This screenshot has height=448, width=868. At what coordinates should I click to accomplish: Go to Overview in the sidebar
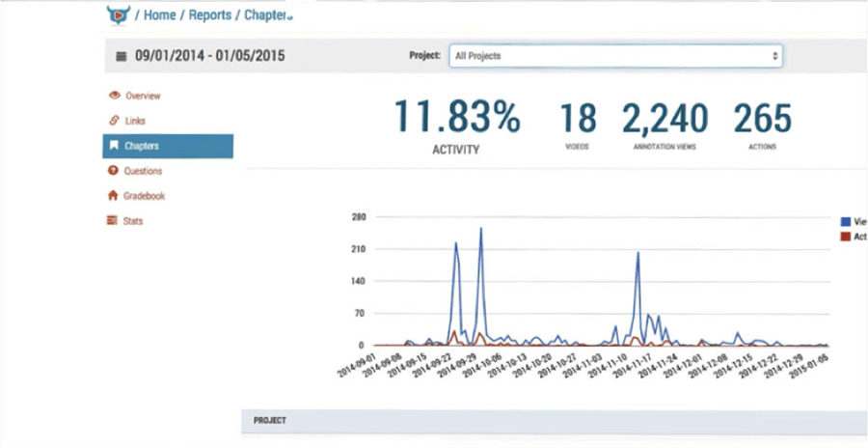[x=143, y=96]
